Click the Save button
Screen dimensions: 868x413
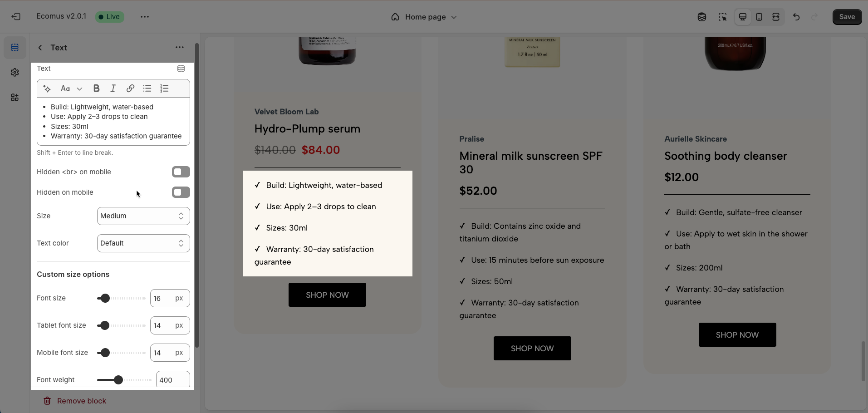click(x=847, y=17)
